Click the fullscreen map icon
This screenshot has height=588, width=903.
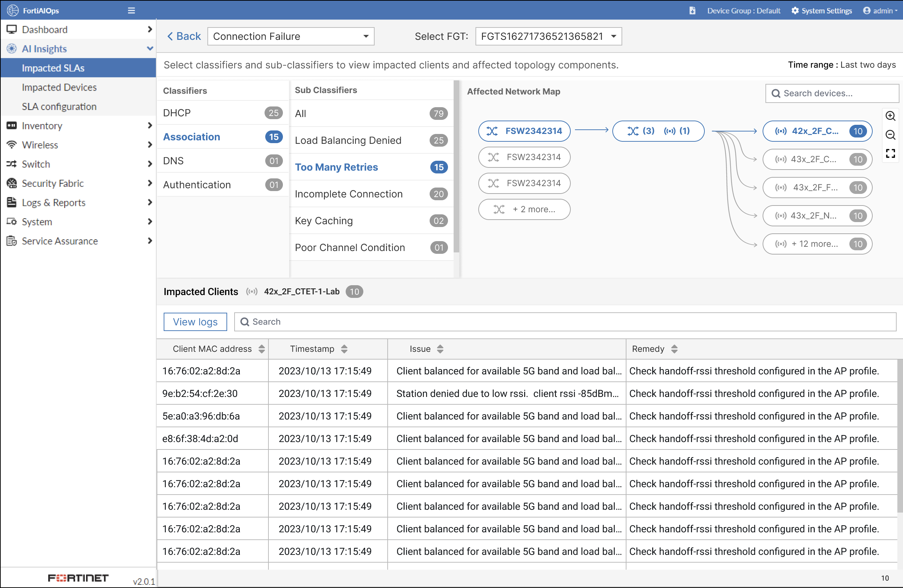point(890,154)
